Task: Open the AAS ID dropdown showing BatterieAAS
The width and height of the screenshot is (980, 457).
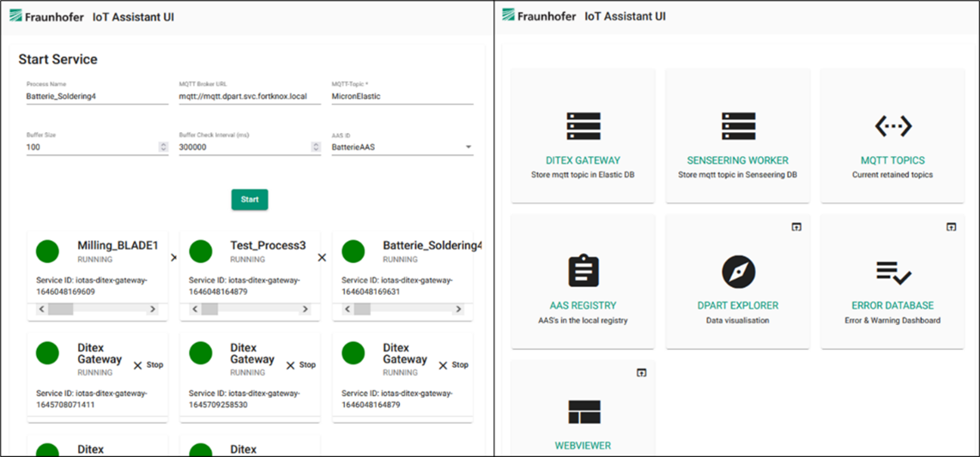Action: click(402, 147)
